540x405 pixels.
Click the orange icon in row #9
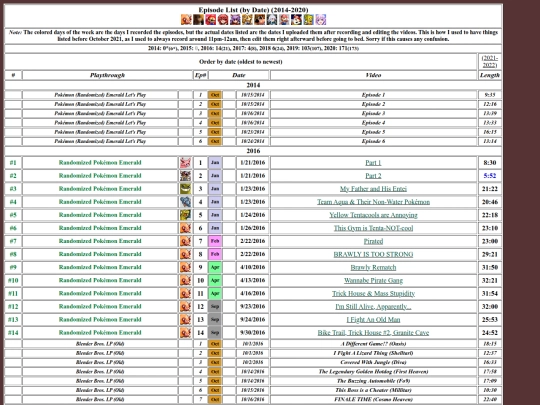pos(185,267)
